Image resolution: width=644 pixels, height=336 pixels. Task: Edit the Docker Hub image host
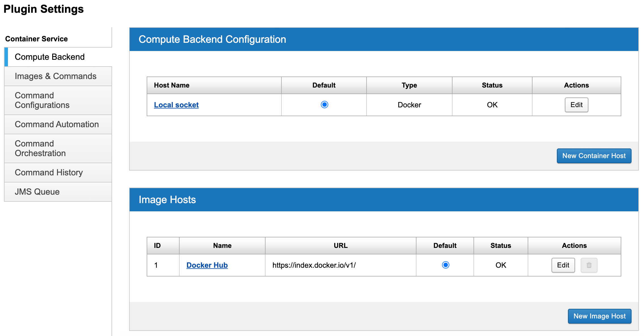point(563,265)
